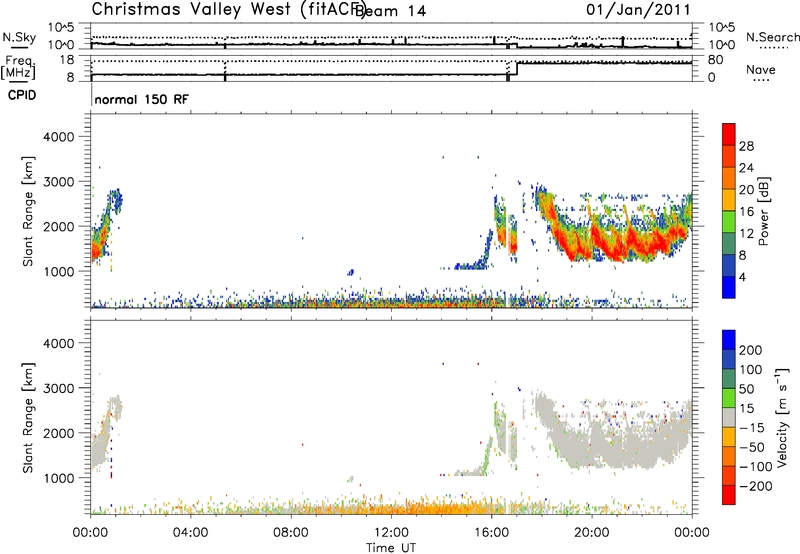Screen dimensions: 800x554
Task: Click '3000' on the velocity panel range axis
Action: (58, 389)
